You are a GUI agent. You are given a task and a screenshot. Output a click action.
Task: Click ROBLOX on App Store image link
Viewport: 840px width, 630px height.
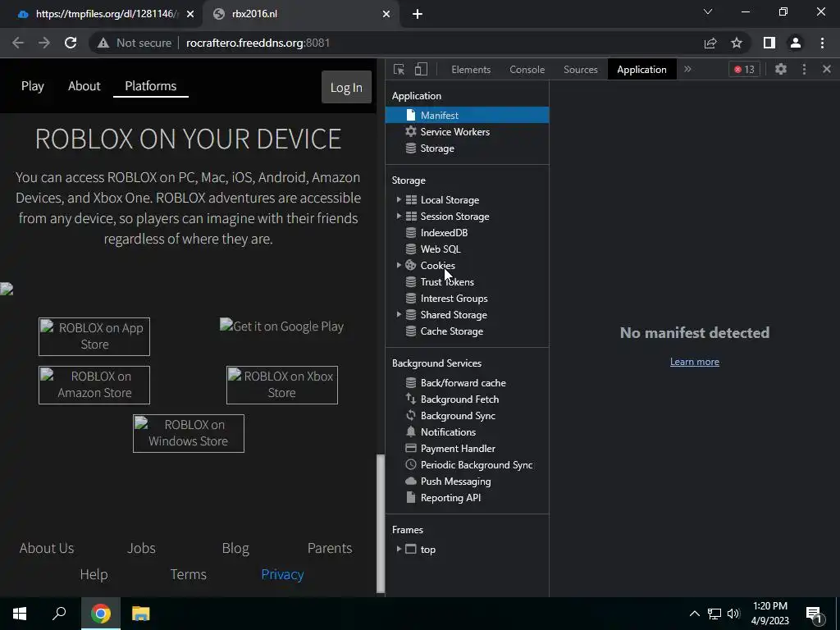[94, 336]
